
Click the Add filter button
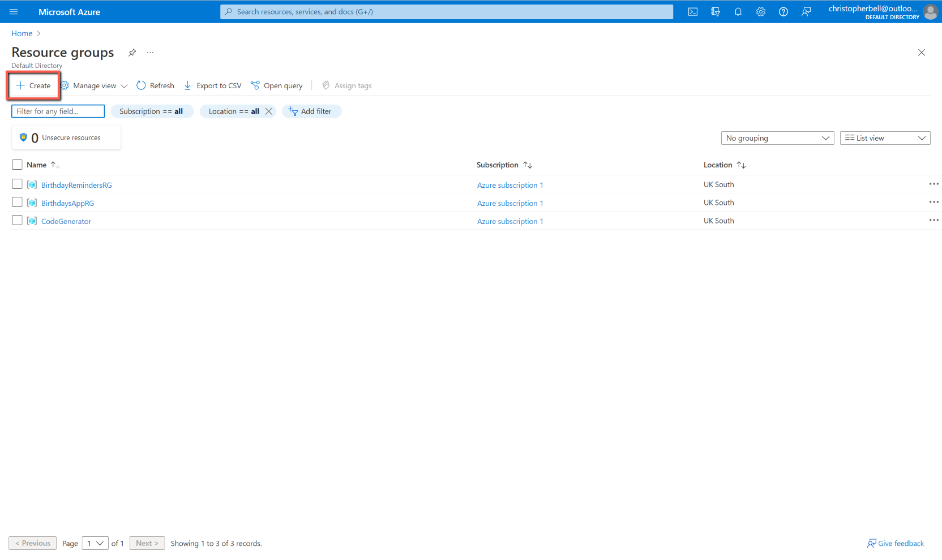pos(311,111)
